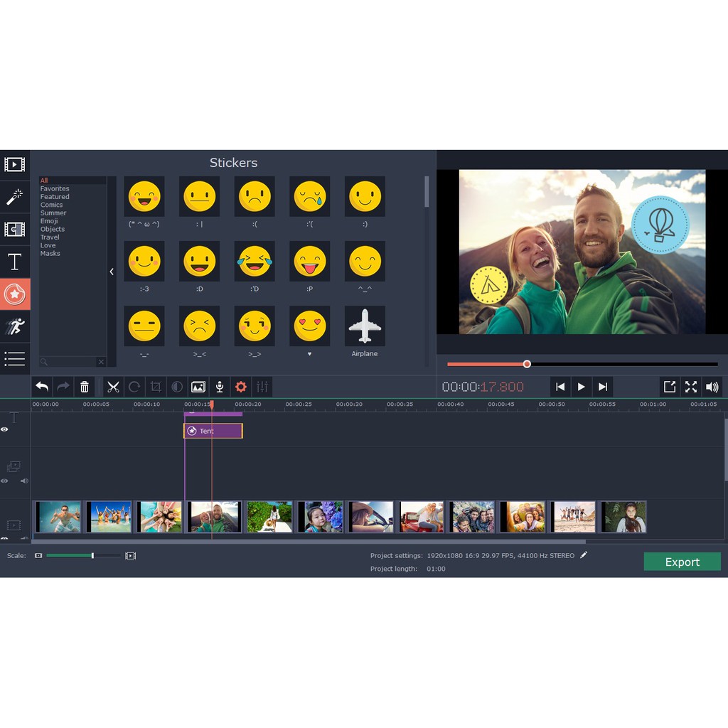This screenshot has height=728, width=728.
Task: Click the Redo arrow
Action: tap(63, 386)
